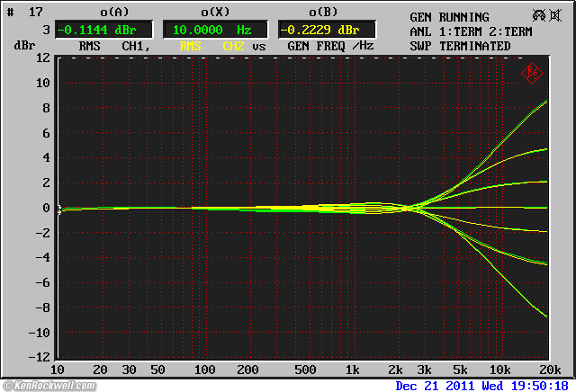
Task: Click the o(B) cursor label
Action: tap(323, 12)
